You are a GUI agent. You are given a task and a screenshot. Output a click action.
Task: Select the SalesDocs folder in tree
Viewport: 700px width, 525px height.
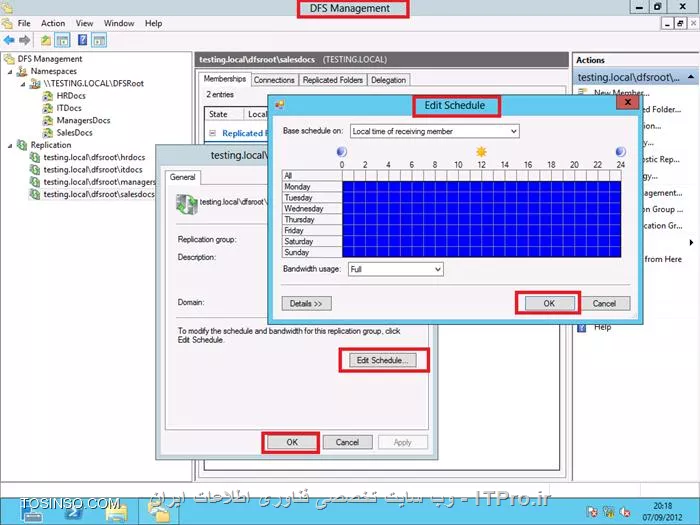[74, 133]
